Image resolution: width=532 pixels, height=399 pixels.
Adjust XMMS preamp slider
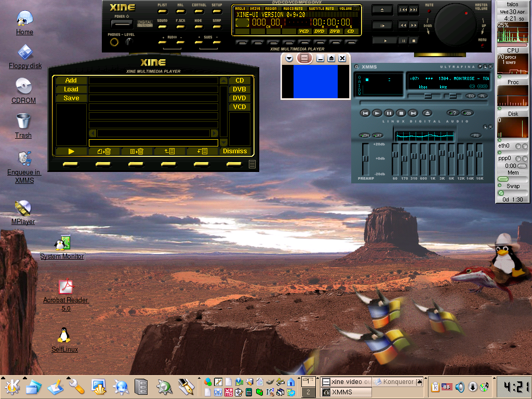pos(365,158)
